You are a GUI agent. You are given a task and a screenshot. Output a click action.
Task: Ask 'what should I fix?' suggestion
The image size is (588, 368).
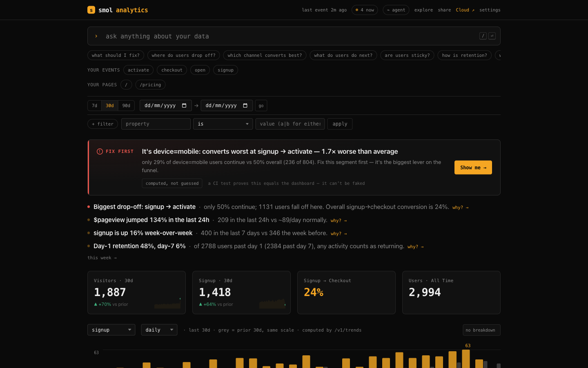click(x=116, y=55)
